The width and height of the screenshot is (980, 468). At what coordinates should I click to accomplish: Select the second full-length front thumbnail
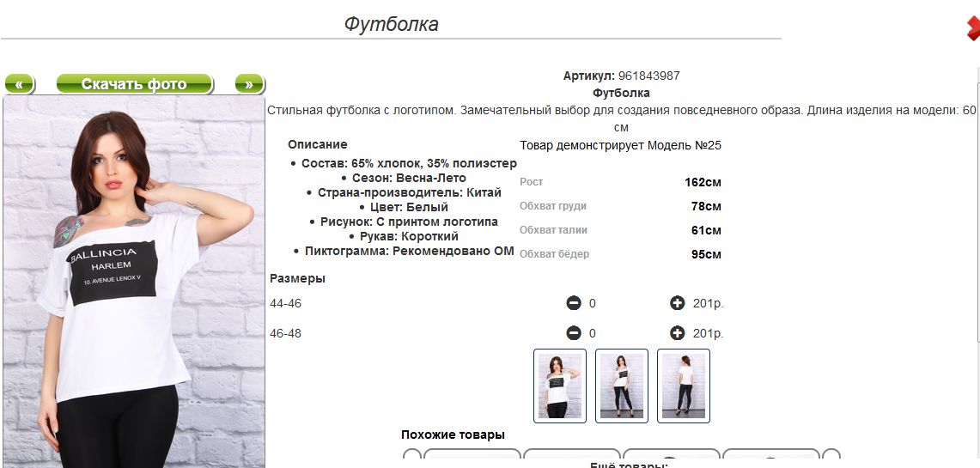(622, 386)
